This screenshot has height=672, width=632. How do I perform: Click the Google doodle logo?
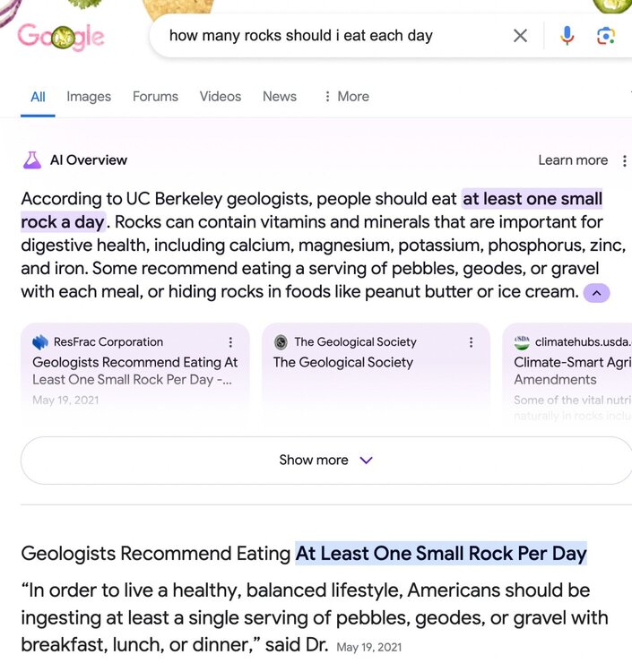pyautogui.click(x=61, y=37)
